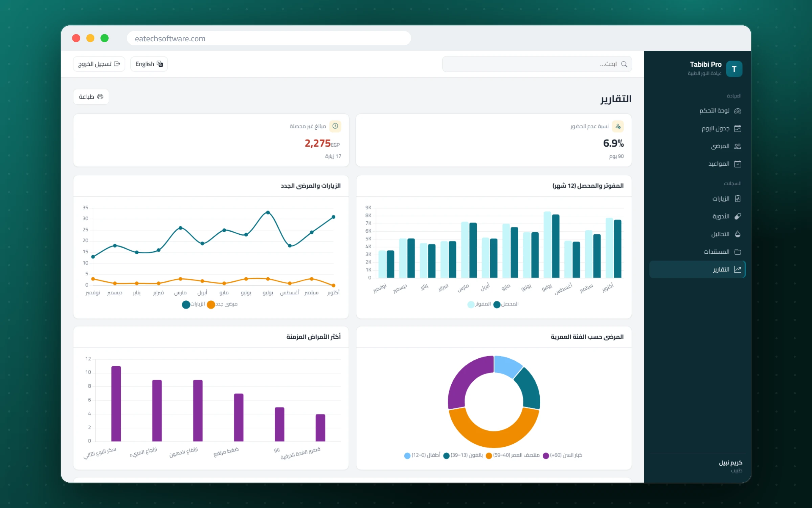
Task: Click the المواعيد calendar-check icon
Action: click(x=738, y=164)
